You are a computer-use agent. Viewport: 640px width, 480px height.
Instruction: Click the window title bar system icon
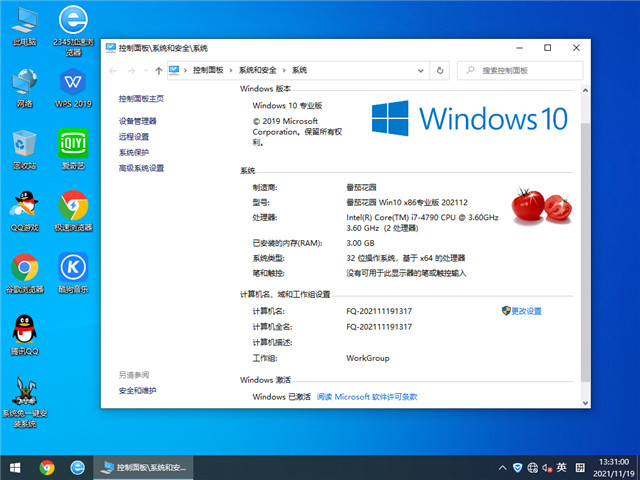(111, 48)
